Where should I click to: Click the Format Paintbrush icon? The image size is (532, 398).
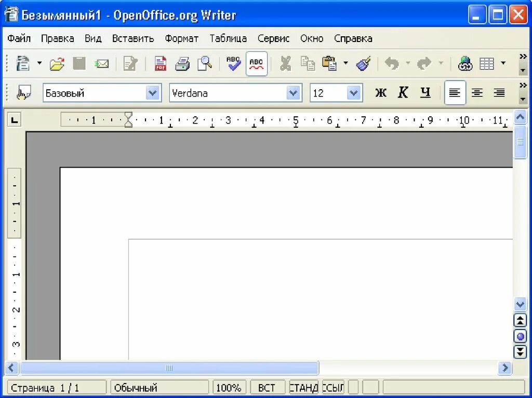click(x=363, y=63)
